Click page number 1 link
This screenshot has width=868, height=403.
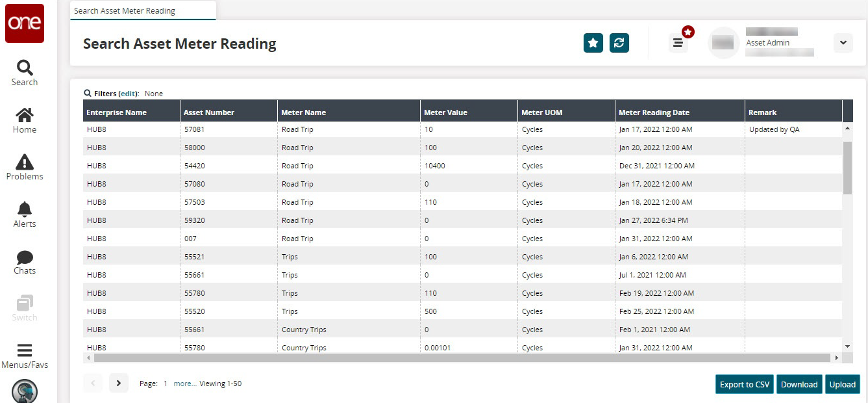tap(166, 384)
